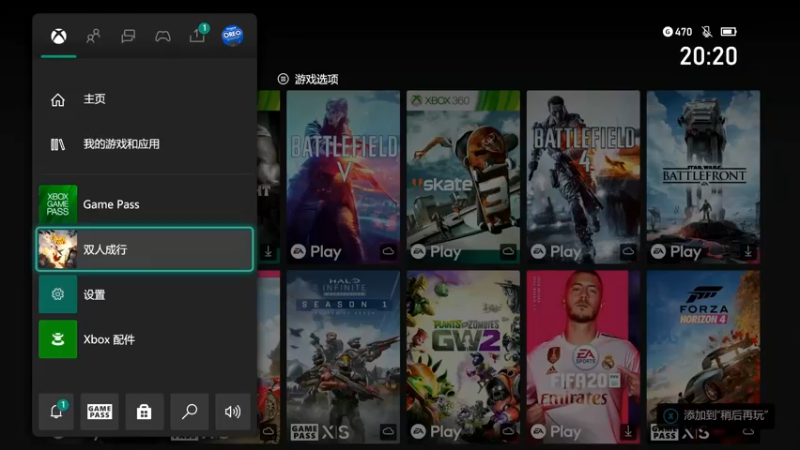
Task: Click the controller battery status icon
Action: click(x=729, y=32)
